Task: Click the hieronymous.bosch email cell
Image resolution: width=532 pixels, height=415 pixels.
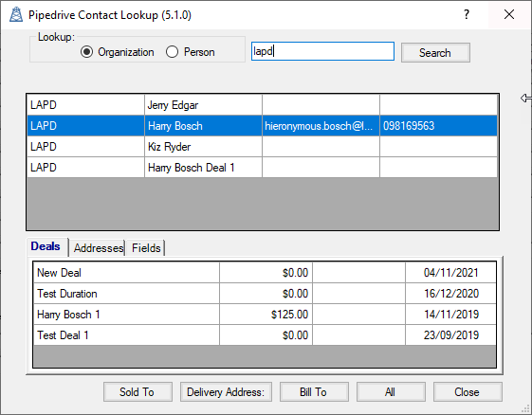Action: click(x=321, y=126)
